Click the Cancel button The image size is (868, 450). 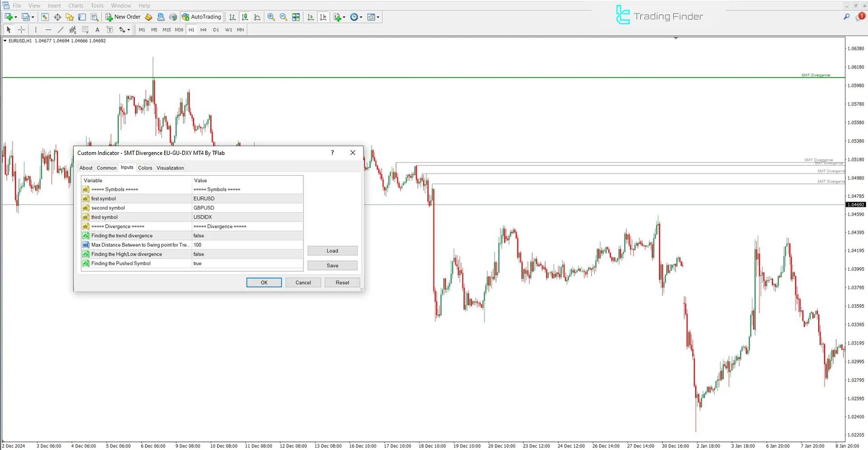tap(303, 283)
